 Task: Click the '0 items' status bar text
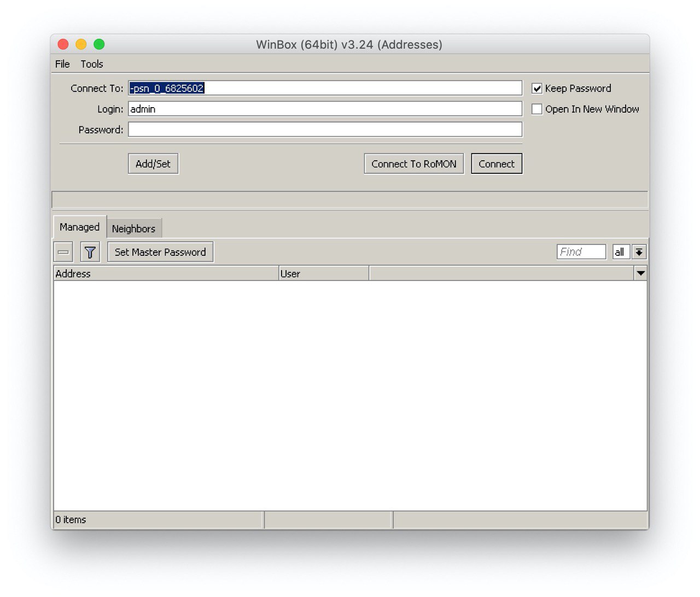click(71, 519)
